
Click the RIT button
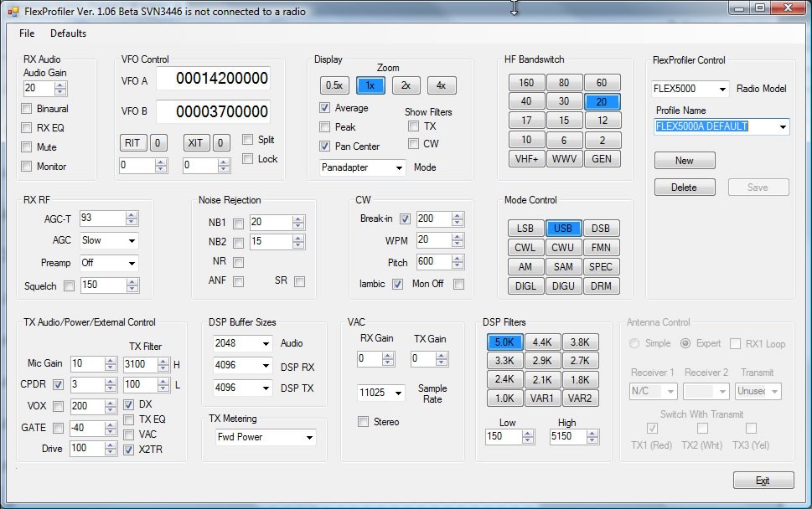132,143
